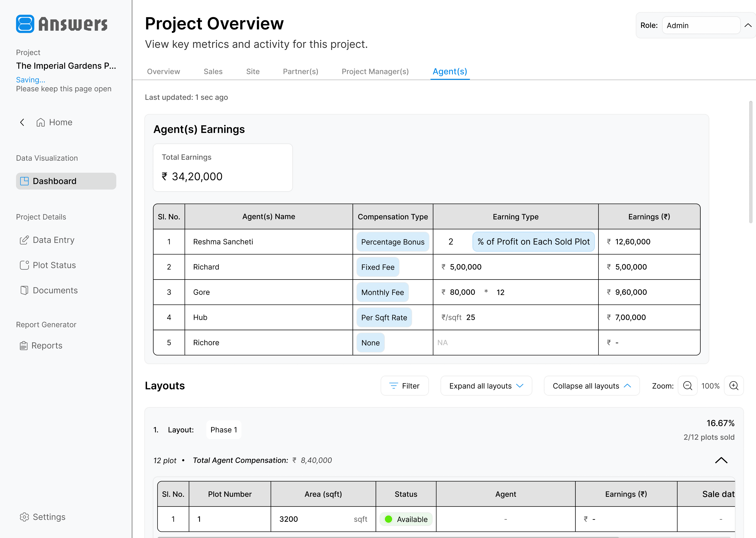This screenshot has height=538, width=756.
Task: Click the Last updated timestamp
Action: tap(186, 97)
